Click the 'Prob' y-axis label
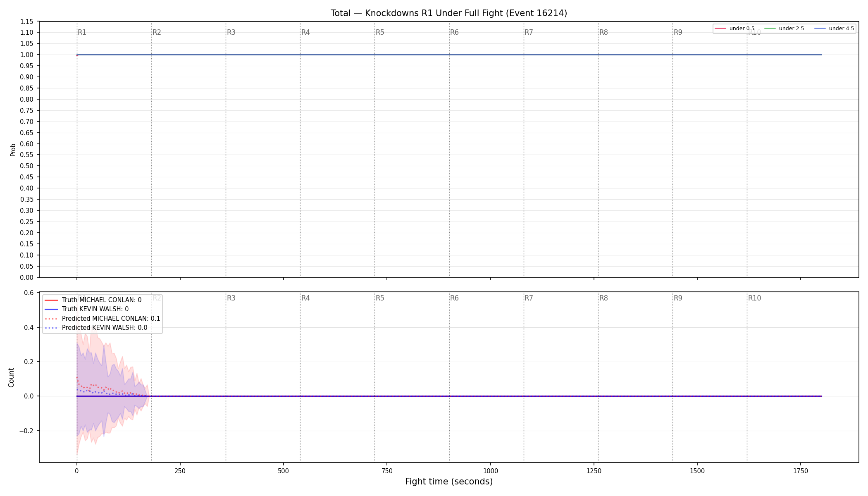Image resolution: width=868 pixels, height=496 pixels. (13, 150)
